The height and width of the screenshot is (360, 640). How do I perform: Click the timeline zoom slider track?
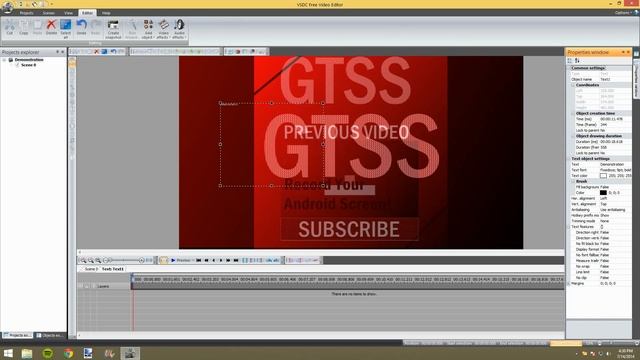[124, 260]
